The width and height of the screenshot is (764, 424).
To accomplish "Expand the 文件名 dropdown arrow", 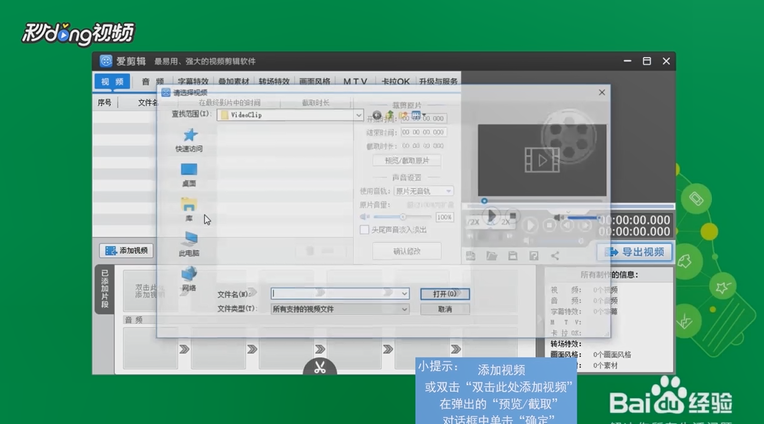I will [404, 293].
